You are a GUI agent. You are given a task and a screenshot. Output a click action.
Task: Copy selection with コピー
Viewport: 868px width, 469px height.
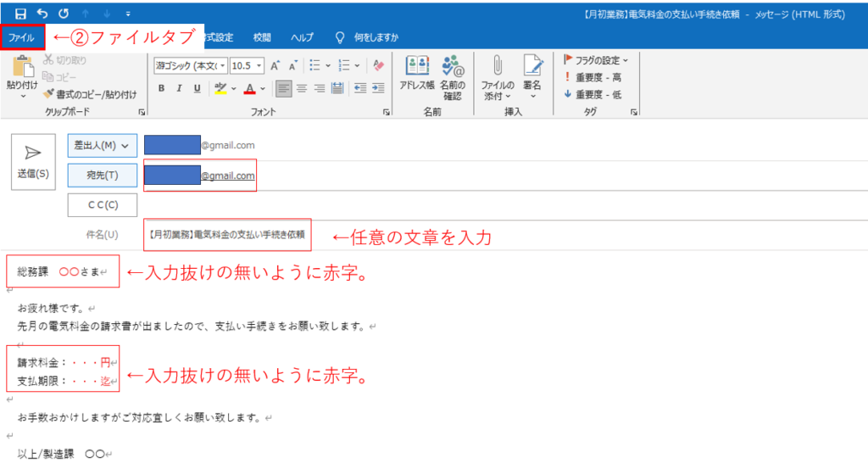click(x=60, y=77)
